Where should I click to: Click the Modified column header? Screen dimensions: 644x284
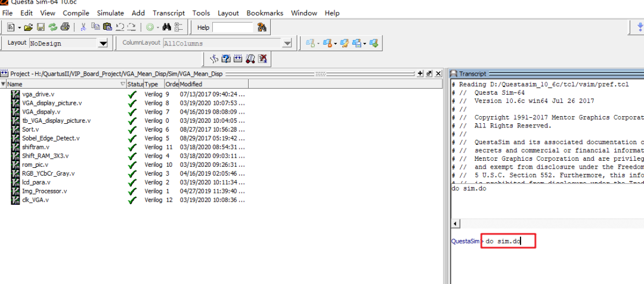pyautogui.click(x=213, y=84)
